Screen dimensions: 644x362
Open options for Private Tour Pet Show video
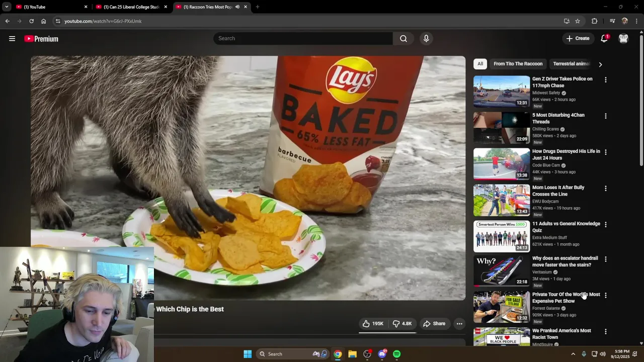[x=606, y=296]
